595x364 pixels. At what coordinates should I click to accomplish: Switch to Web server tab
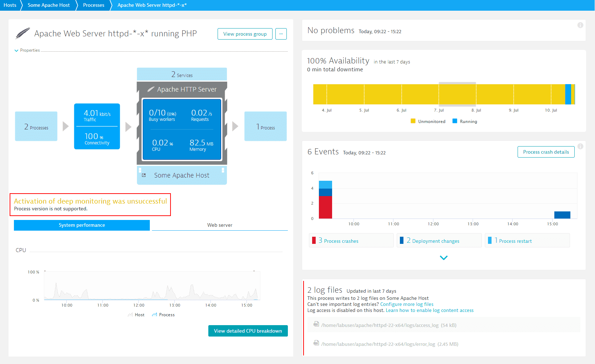pyautogui.click(x=220, y=225)
